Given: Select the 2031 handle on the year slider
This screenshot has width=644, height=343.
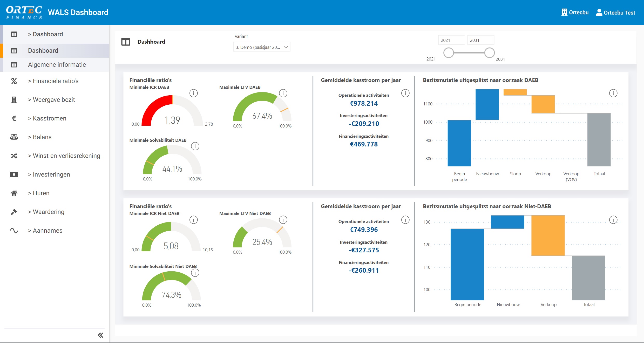Looking at the screenshot, I should (489, 53).
